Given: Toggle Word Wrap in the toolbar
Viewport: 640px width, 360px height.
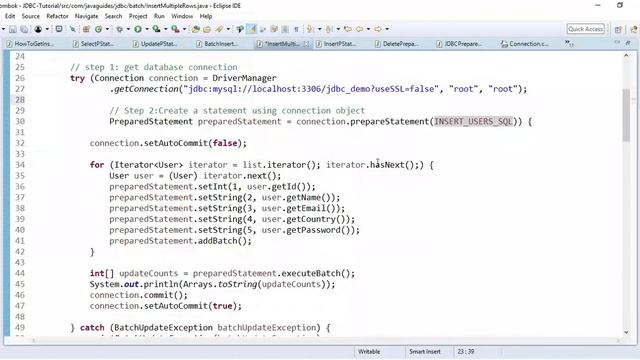Looking at the screenshot, I should pos(262,29).
